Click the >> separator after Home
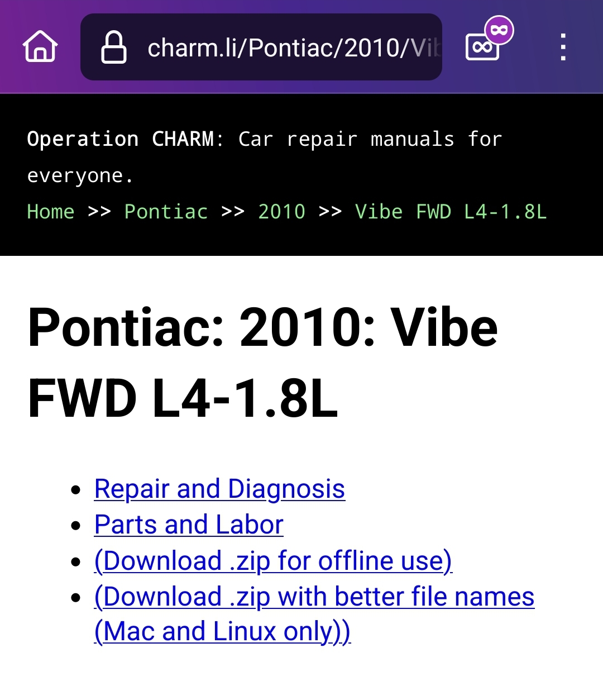The image size is (603, 700). click(99, 212)
